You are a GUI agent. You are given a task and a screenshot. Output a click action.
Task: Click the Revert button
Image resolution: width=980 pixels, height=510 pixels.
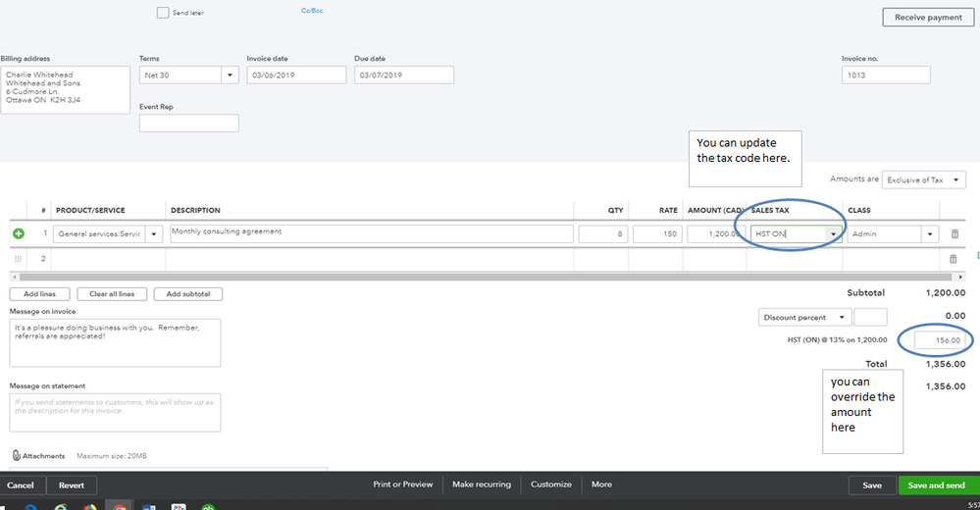(72, 485)
